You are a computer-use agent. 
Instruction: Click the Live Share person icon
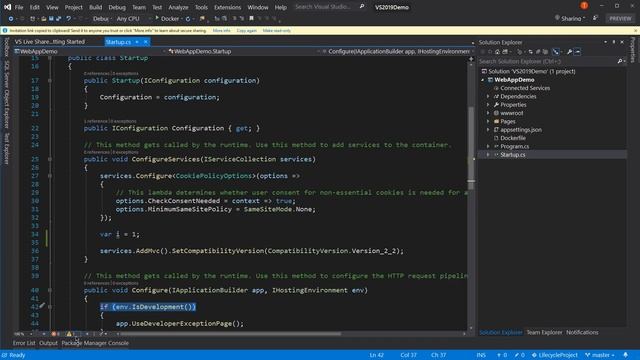557,18
